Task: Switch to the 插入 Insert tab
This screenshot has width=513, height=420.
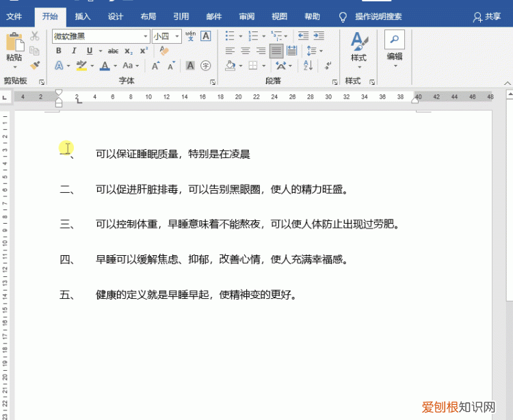Action: pyautogui.click(x=83, y=16)
